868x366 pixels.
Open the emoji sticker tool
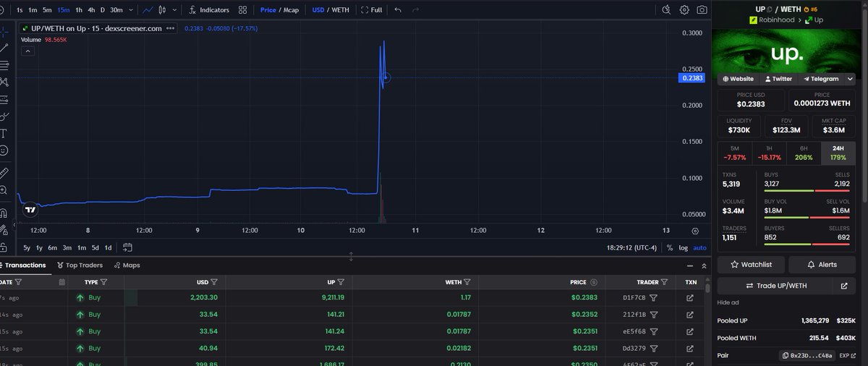point(4,150)
